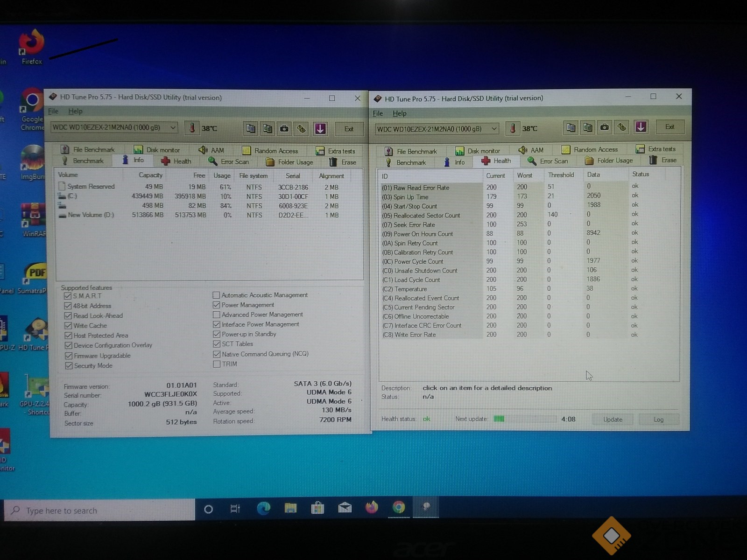Open the File menu in the left window
The width and height of the screenshot is (747, 560).
[53, 111]
